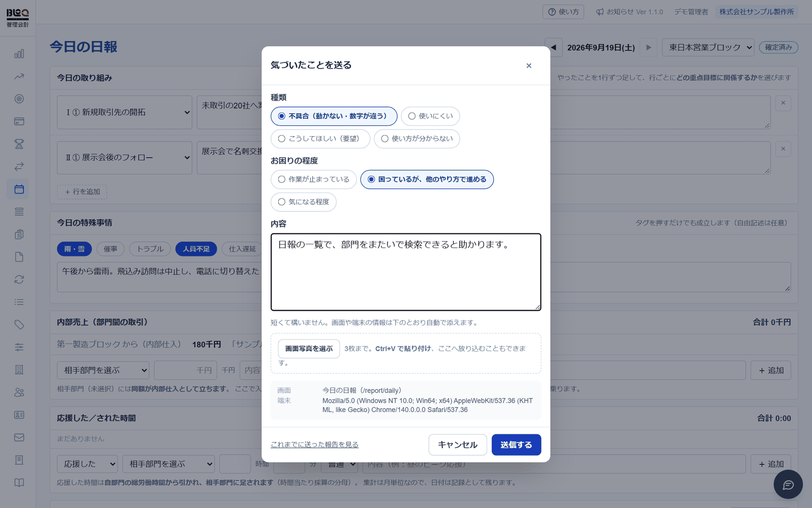Open the tag icon in the sidebar
812x508 pixels.
pos(19,325)
